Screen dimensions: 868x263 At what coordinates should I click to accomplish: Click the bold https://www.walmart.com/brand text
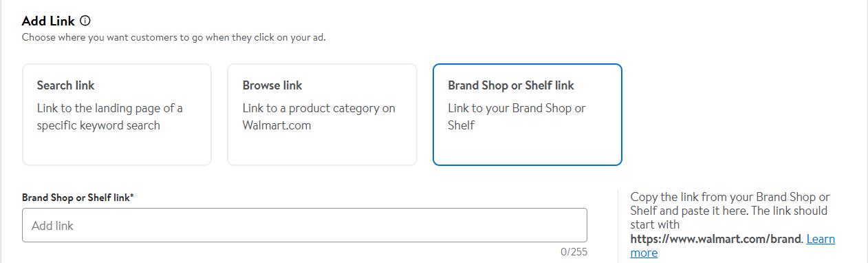(x=716, y=240)
